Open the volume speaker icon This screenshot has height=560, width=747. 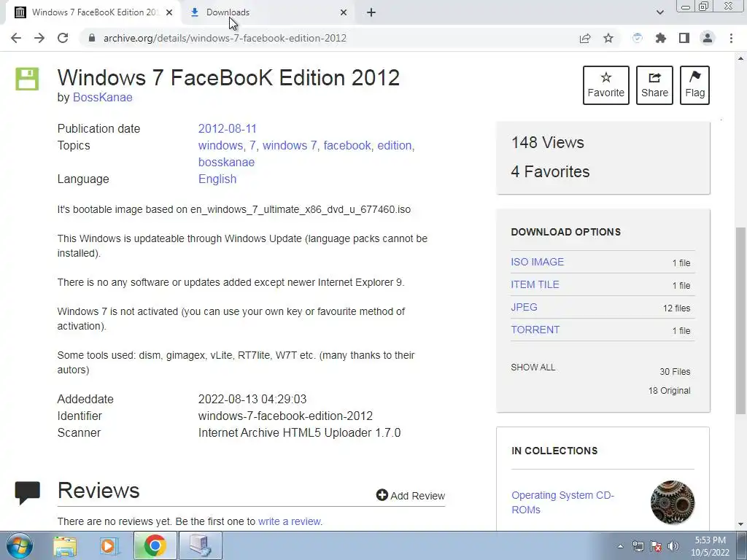[673, 546]
